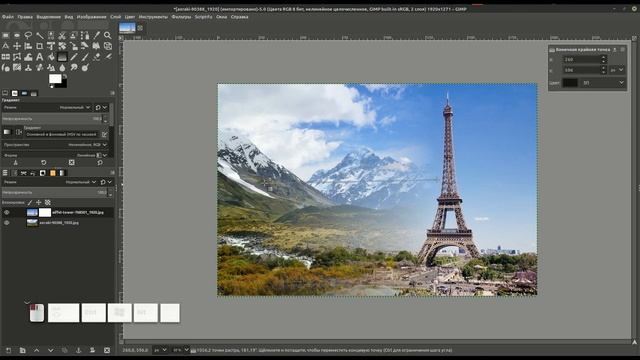The width and height of the screenshot is (640, 360).
Task: Select the Airbrush tool
Action: pos(108,57)
